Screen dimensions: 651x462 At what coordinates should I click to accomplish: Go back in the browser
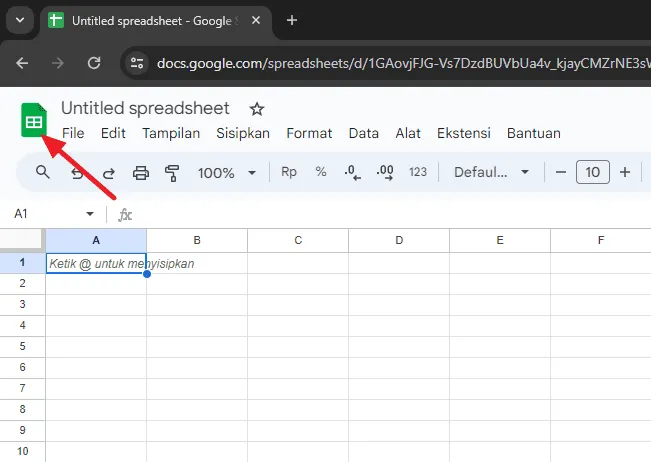pyautogui.click(x=22, y=63)
